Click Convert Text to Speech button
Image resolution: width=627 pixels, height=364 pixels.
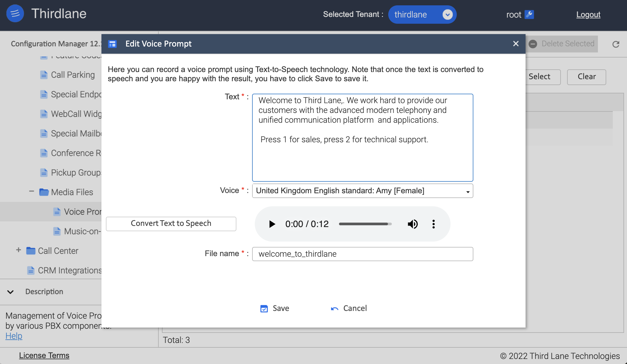click(x=171, y=223)
